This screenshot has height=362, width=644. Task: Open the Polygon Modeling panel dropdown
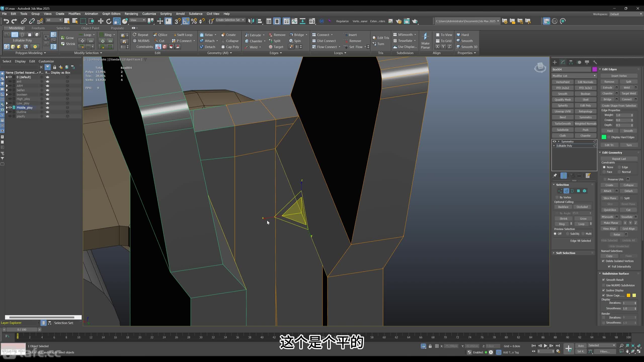pos(31,53)
